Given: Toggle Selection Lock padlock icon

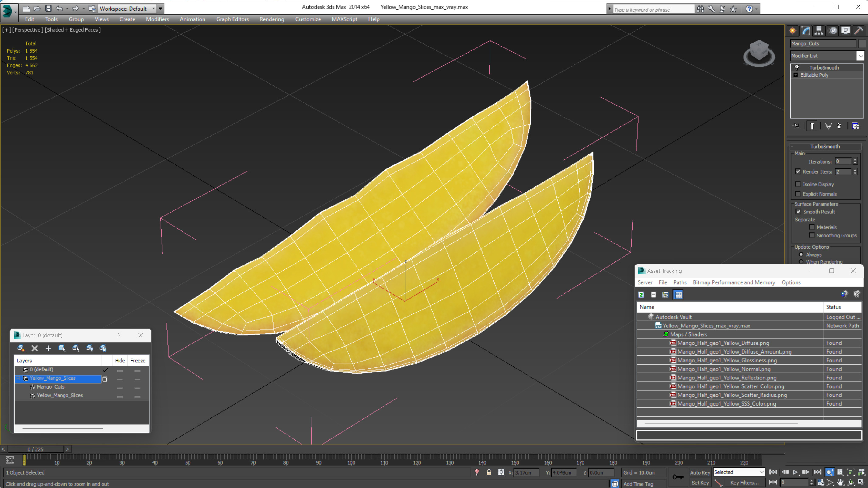Looking at the screenshot, I should (x=489, y=472).
